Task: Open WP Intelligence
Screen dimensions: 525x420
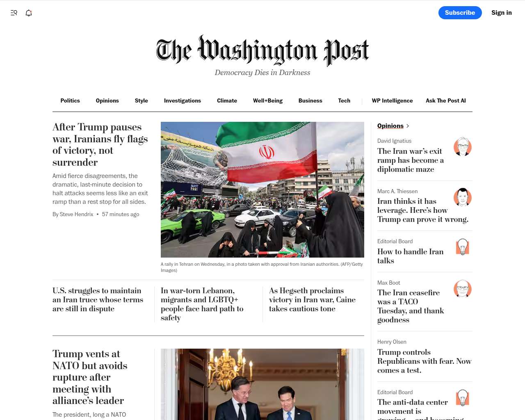Action: [392, 100]
